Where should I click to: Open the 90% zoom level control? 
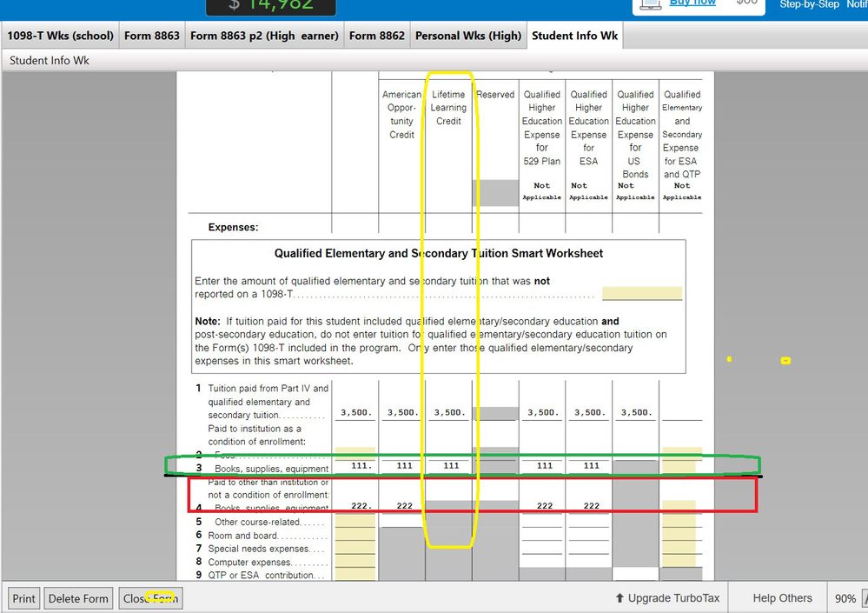[x=845, y=598]
